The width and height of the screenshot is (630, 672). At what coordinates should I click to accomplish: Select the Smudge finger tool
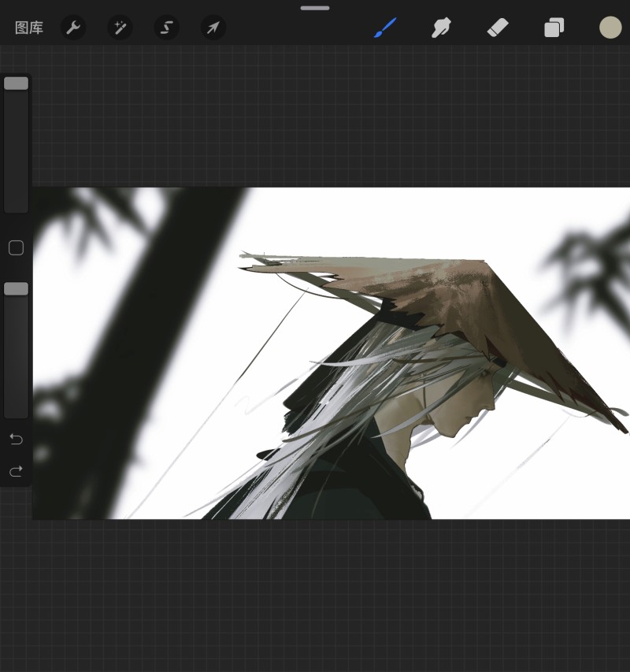pyautogui.click(x=441, y=28)
